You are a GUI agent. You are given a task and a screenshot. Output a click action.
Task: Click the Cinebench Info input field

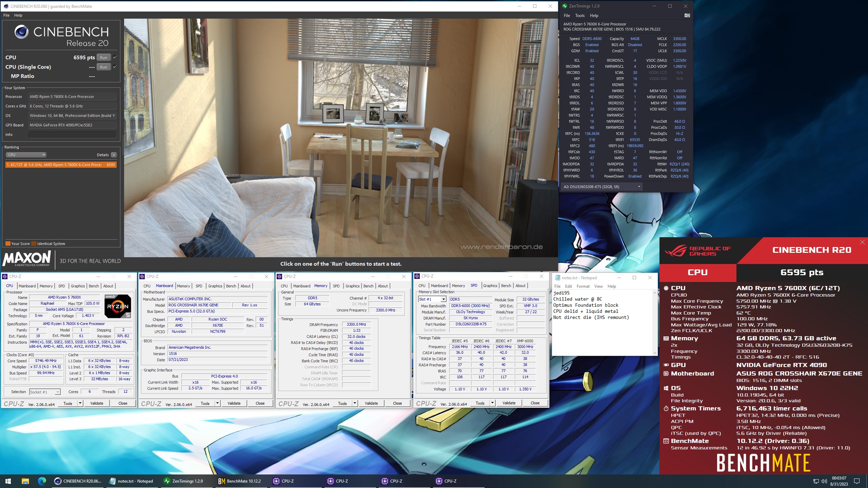pos(72,135)
